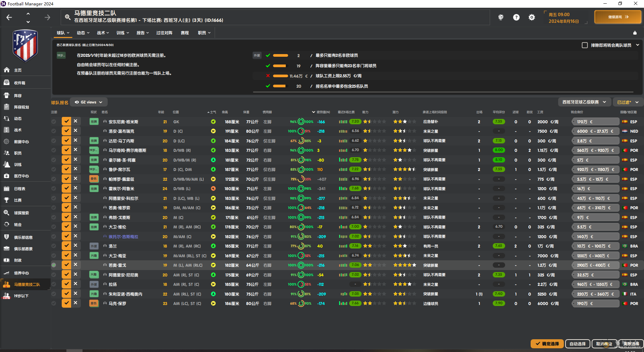Open the 西班牙足球乙级联赛 competition dropdown

(x=585, y=102)
